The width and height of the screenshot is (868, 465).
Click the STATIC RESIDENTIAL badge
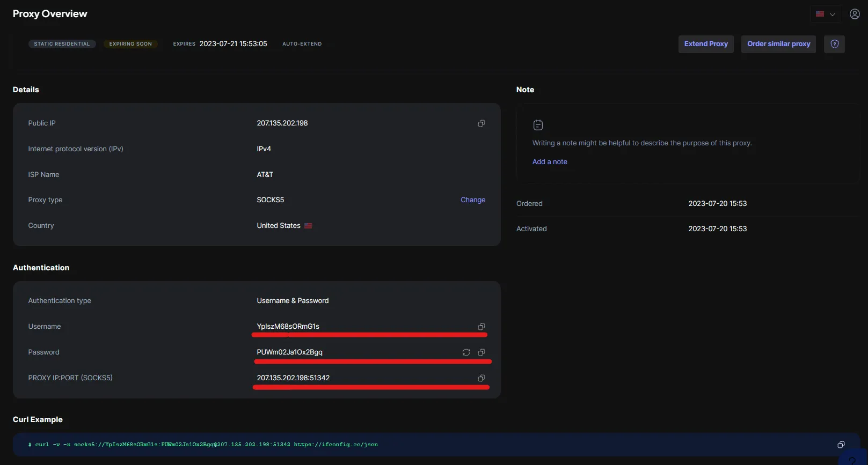point(62,44)
